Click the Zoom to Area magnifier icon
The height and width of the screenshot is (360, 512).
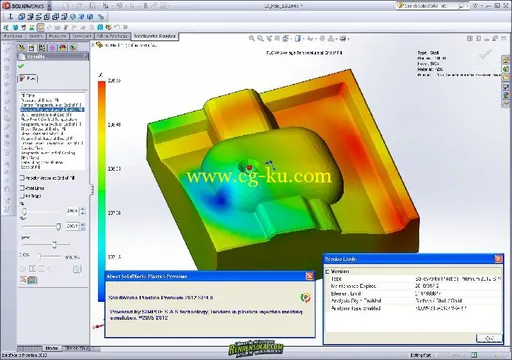pos(260,39)
